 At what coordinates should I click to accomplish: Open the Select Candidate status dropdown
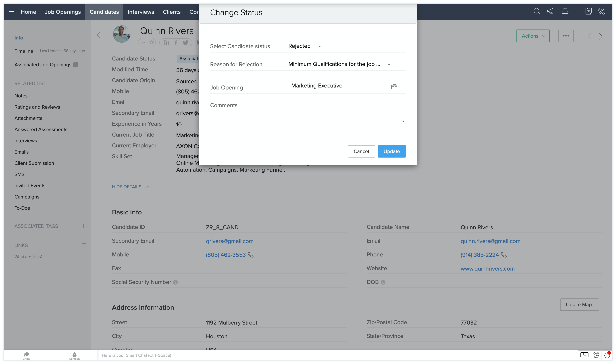click(304, 46)
